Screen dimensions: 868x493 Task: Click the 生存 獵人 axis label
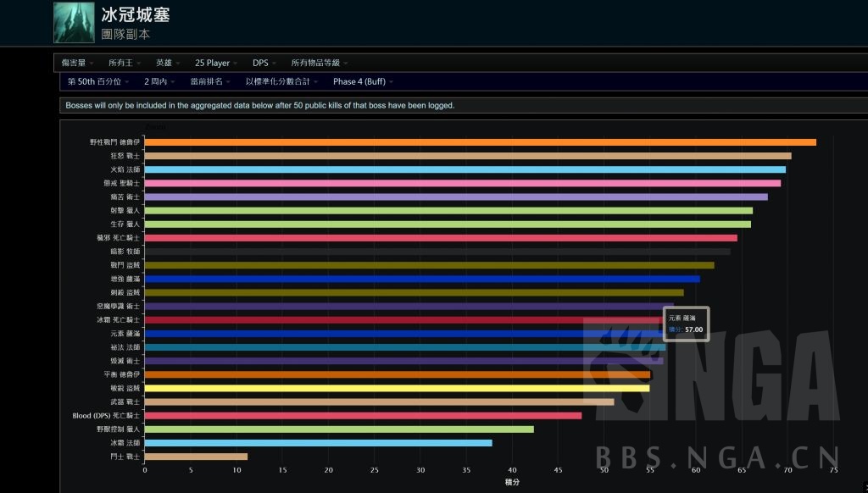pyautogui.click(x=125, y=224)
